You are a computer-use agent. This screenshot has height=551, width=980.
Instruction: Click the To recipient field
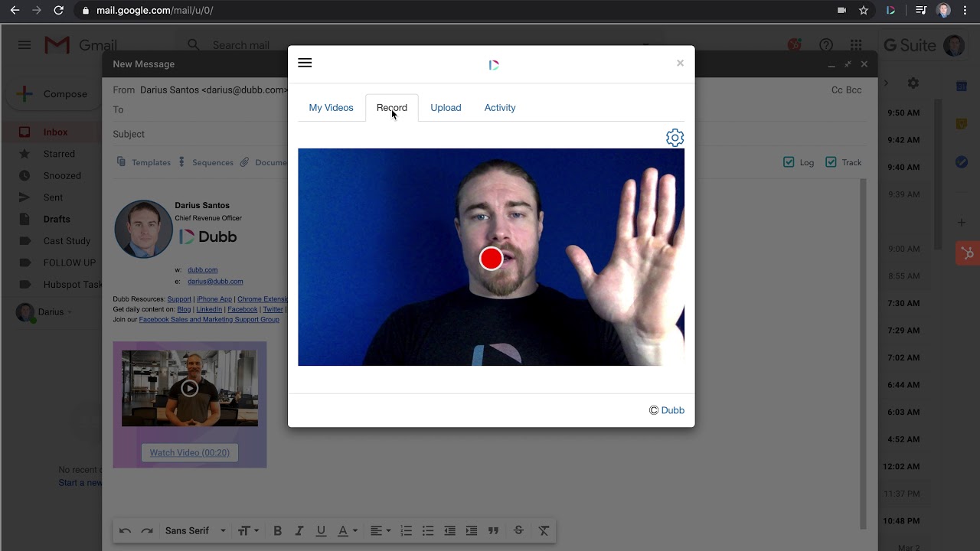point(490,109)
